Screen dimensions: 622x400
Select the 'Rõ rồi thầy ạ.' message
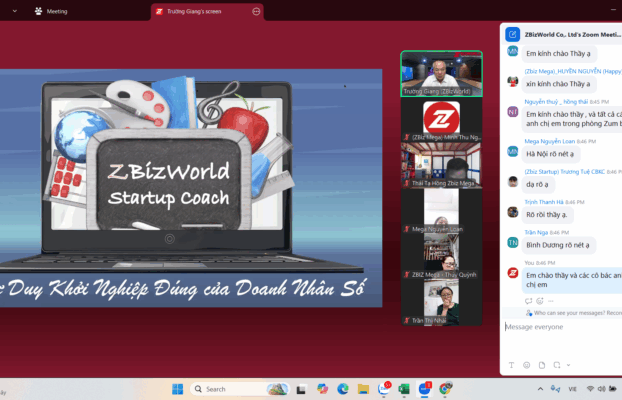point(547,215)
